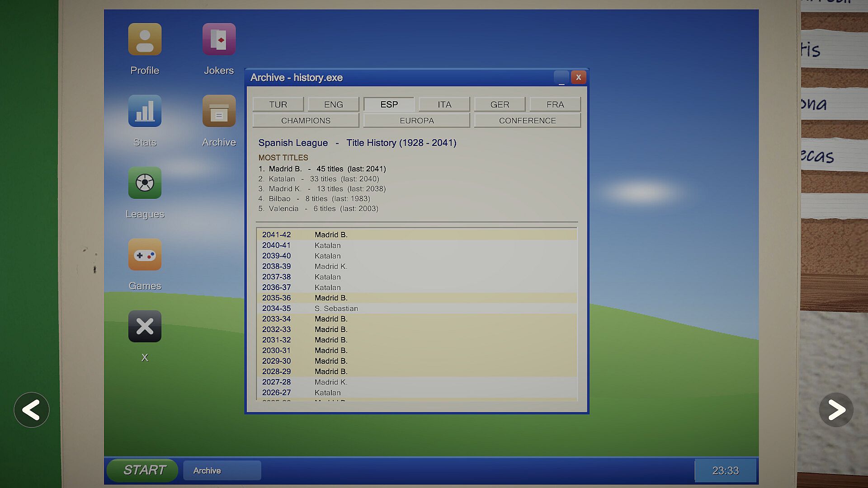Select the 2029-30 Madrid B. row
This screenshot has width=868, height=488.
417,361
